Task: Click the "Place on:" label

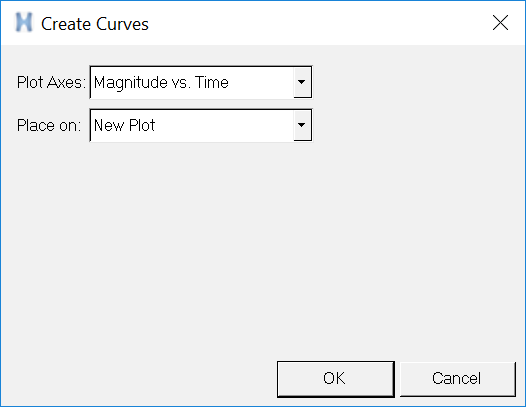Action: click(x=49, y=125)
